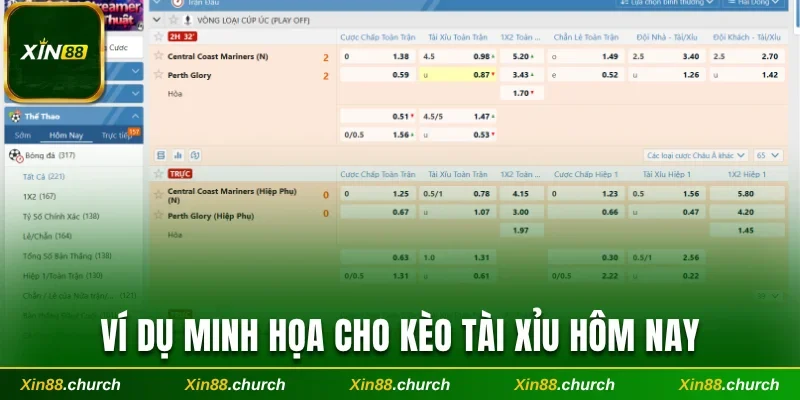
Task: Open the Các loại cược Châu Á khác dropdown
Action: [697, 155]
